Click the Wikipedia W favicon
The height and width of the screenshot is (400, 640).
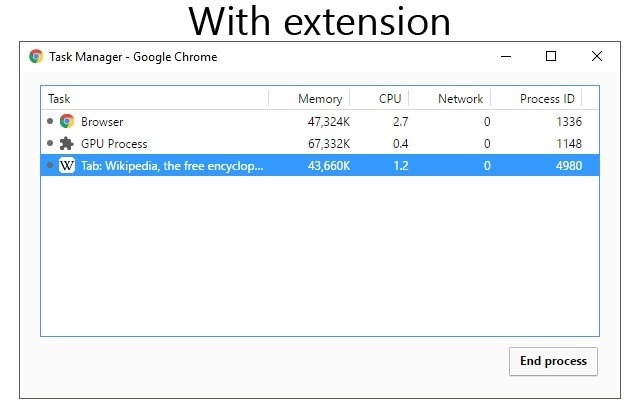(67, 165)
